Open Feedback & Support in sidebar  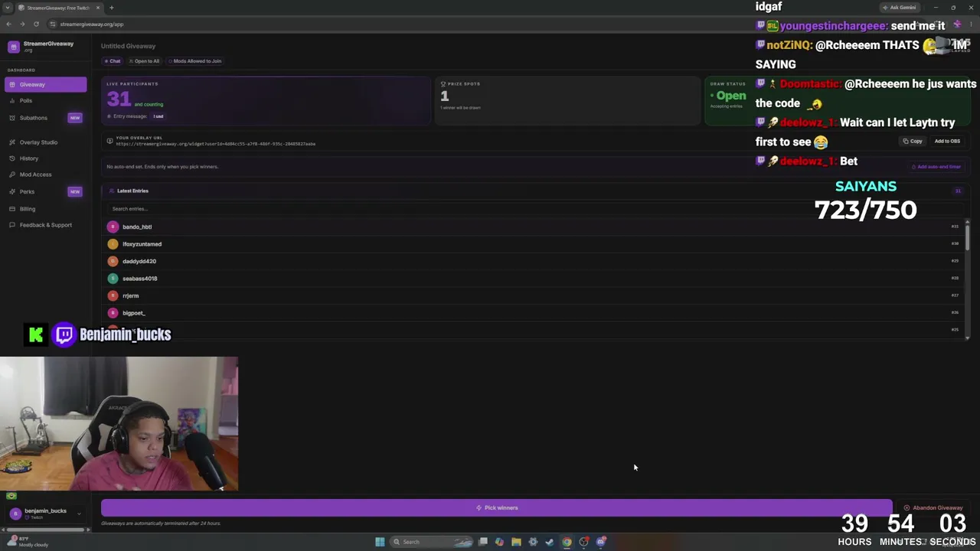[x=47, y=225]
